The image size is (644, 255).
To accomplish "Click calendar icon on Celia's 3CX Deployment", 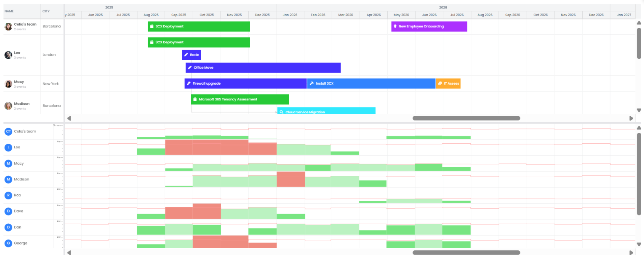I will 152,26.
